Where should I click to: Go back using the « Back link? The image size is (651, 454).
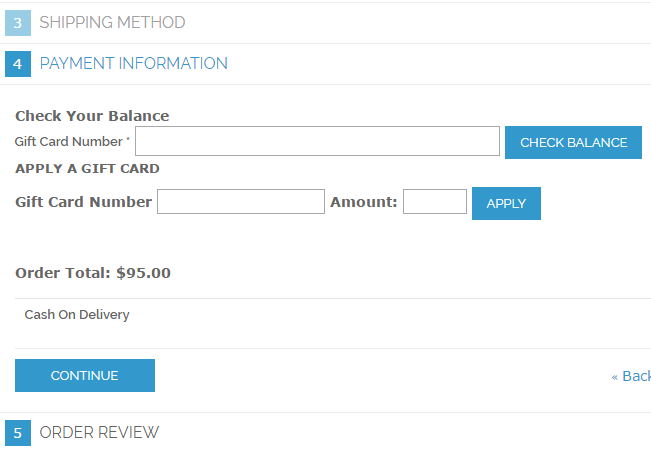pos(631,376)
